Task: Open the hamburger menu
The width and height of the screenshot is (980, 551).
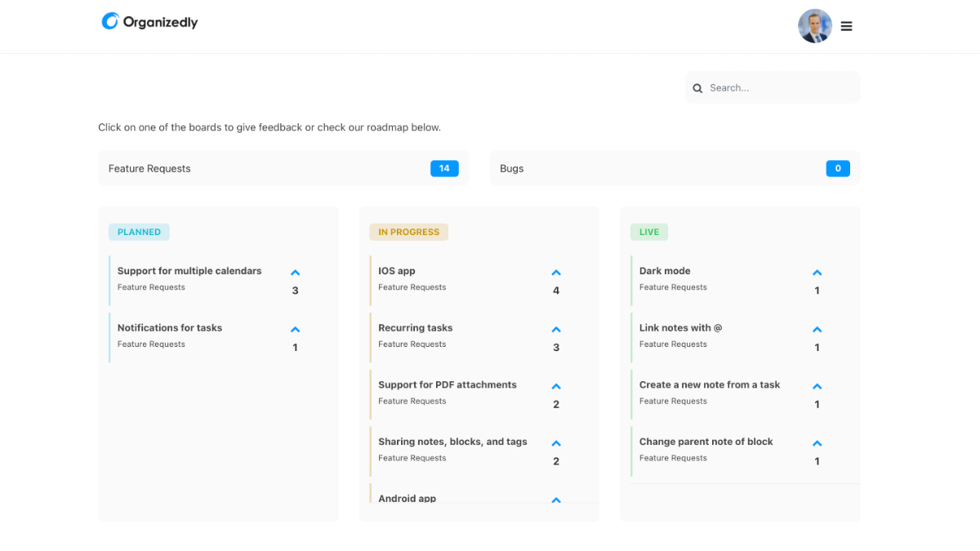Action: pyautogui.click(x=847, y=26)
